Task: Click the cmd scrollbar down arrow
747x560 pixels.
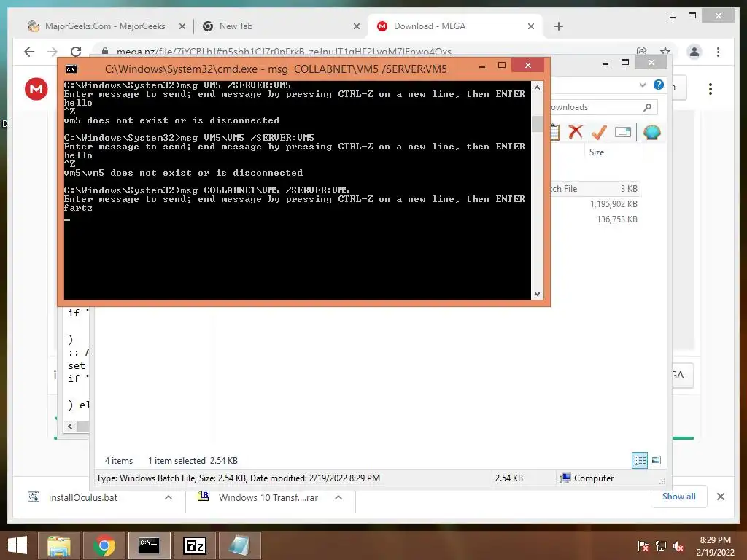Action: tap(537, 294)
